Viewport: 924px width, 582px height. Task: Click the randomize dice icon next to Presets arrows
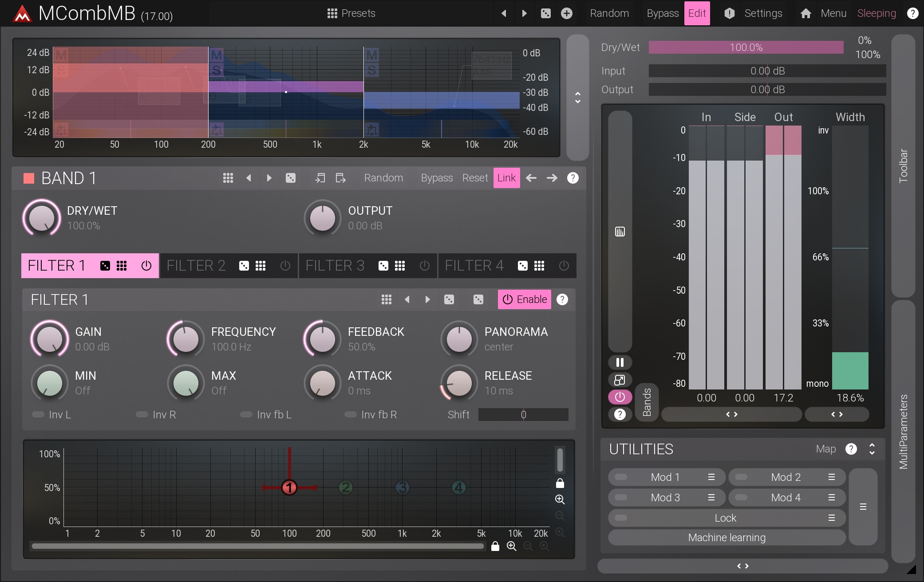coord(546,13)
